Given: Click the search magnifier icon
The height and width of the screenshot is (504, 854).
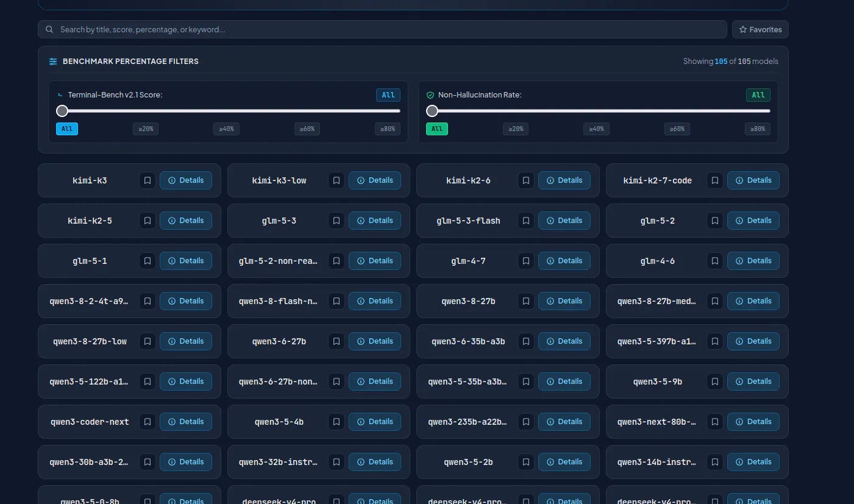Looking at the screenshot, I should 49,29.
